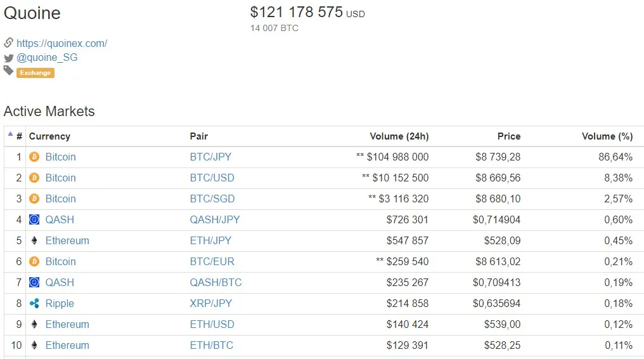This screenshot has width=644, height=359.
Task: Open Ethereum currency link in row 5
Action: [x=67, y=240]
